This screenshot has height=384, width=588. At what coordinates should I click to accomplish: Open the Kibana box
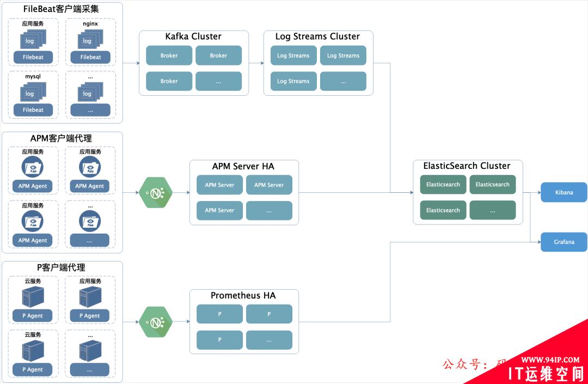tap(564, 192)
